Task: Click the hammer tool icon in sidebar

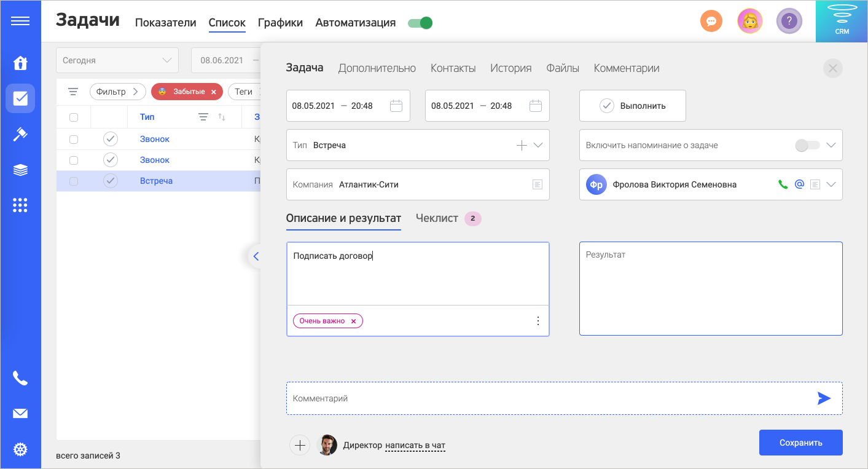Action: click(x=20, y=134)
